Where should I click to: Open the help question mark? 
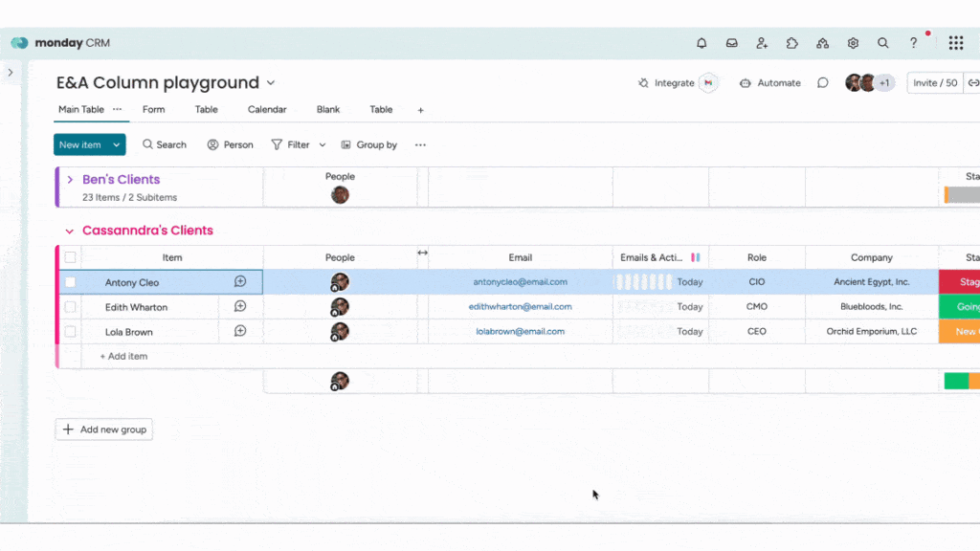(x=913, y=43)
